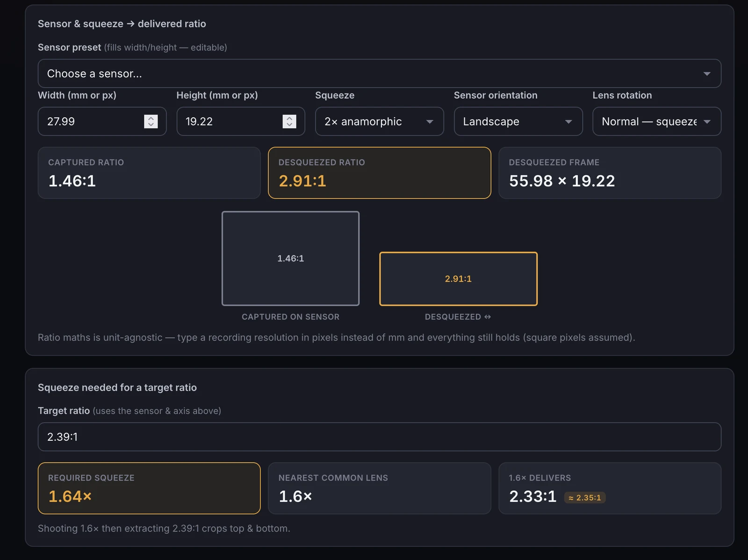Screen dimensions: 748x560
Task: Click the 'Target ratio' label
Action: click(x=64, y=410)
